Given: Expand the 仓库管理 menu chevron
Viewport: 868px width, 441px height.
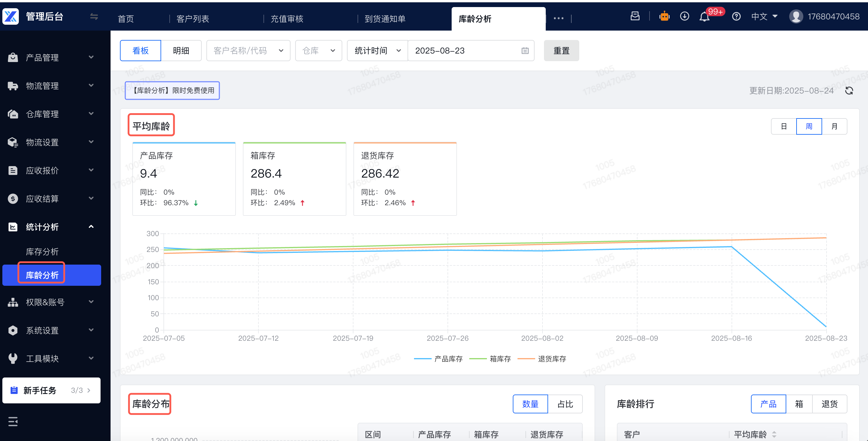Looking at the screenshot, I should tap(91, 114).
